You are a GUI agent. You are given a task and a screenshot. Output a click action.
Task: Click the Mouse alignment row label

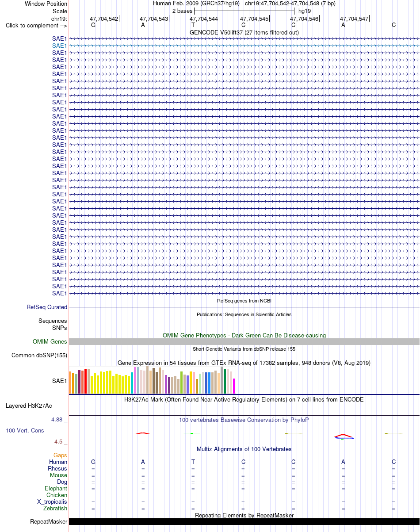(58, 475)
